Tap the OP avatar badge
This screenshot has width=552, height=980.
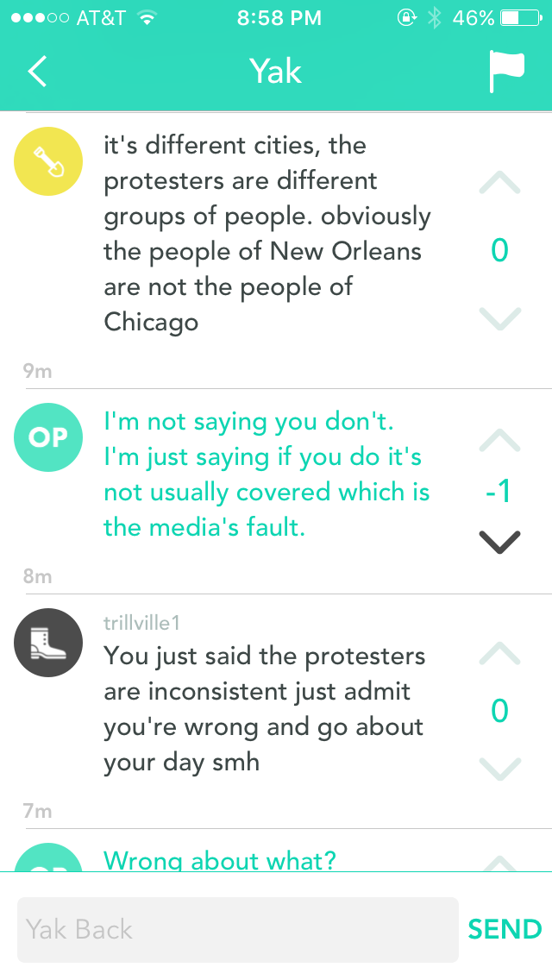tap(48, 437)
